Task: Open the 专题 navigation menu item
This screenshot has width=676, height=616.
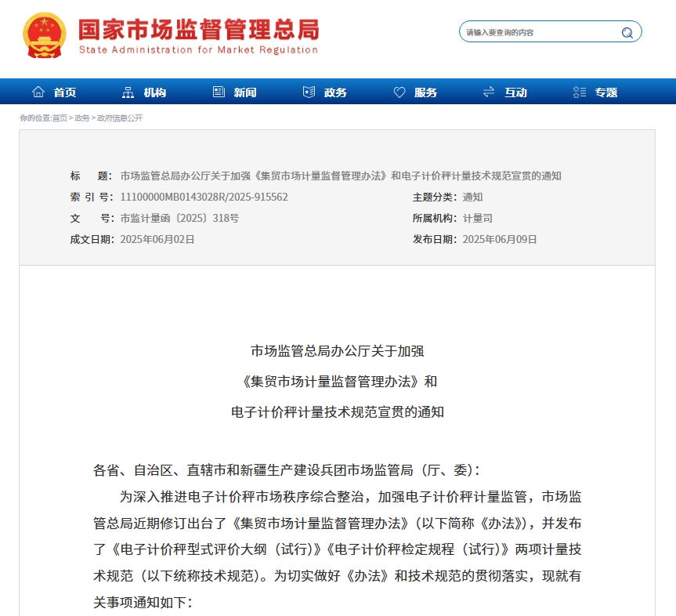Action: point(606,92)
